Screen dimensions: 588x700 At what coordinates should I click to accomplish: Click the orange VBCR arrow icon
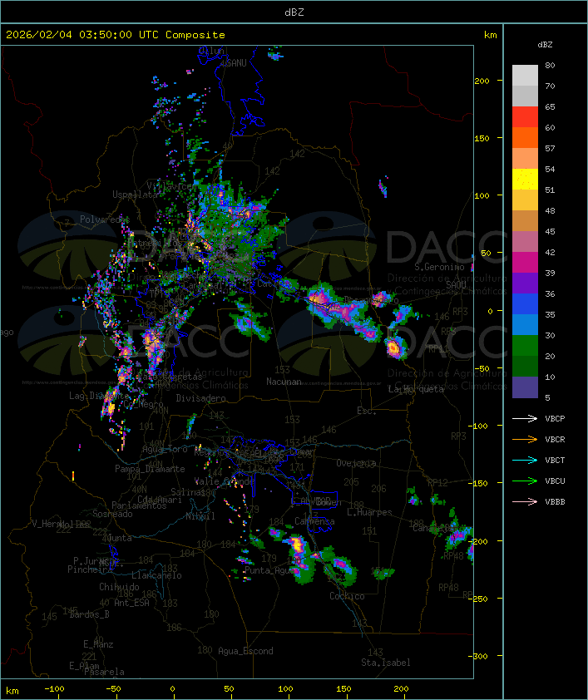[525, 439]
